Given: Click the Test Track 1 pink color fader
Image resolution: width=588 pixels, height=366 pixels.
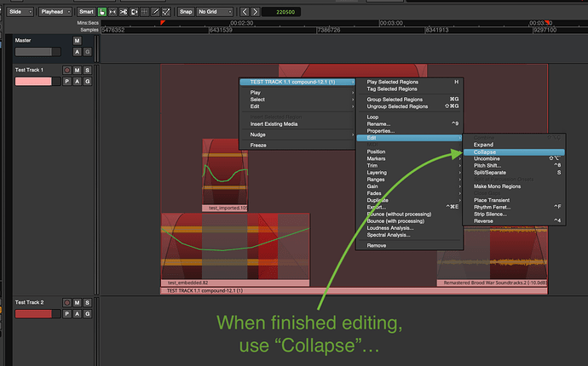Looking at the screenshot, I should pyautogui.click(x=33, y=82).
